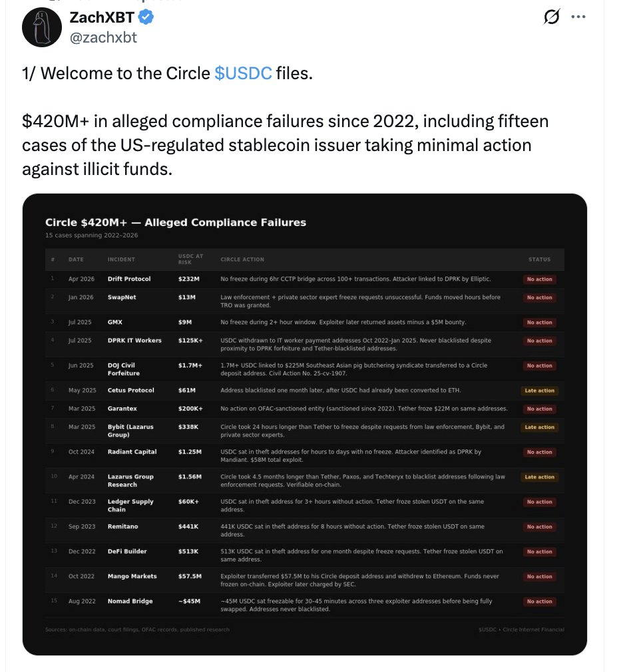The image size is (627, 672).
Task: Click the "Late action" badge for Cetus Protocol
Action: [x=539, y=391]
